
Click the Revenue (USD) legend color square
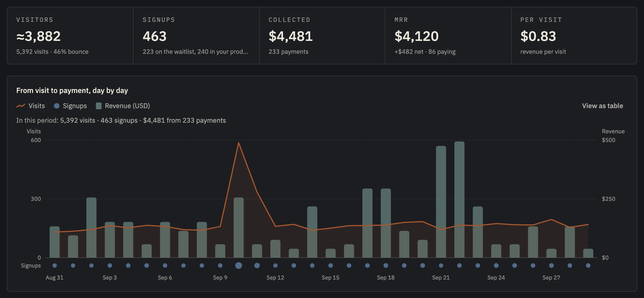click(x=99, y=106)
